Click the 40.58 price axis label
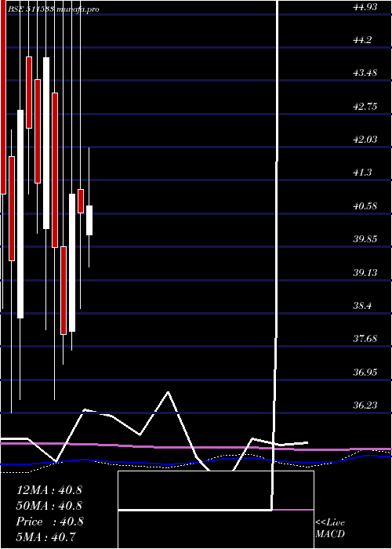Viewport: 392px width, 549px height. (x=365, y=205)
